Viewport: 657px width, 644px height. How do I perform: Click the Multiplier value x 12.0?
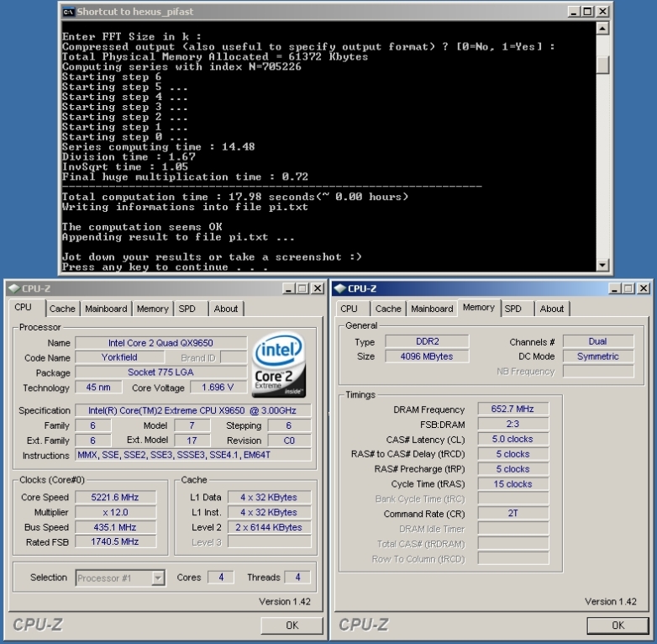(115, 512)
